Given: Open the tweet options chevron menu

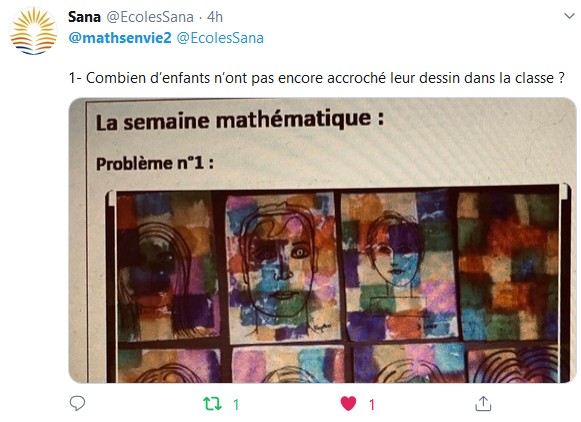Looking at the screenshot, I should coord(569,16).
